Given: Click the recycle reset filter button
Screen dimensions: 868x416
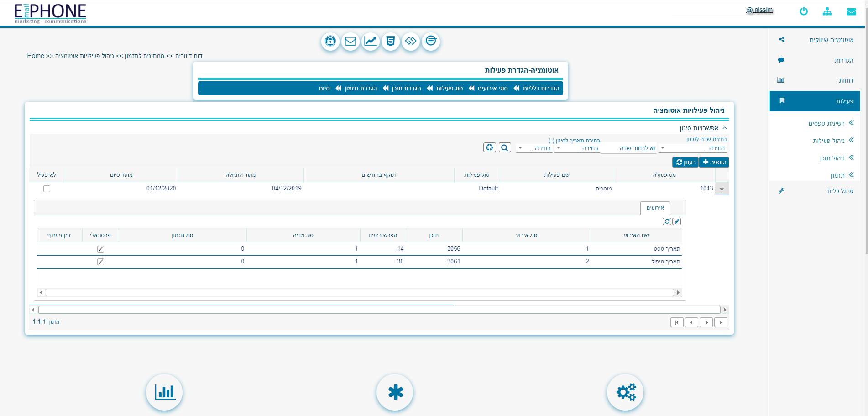Looking at the screenshot, I should tap(490, 147).
